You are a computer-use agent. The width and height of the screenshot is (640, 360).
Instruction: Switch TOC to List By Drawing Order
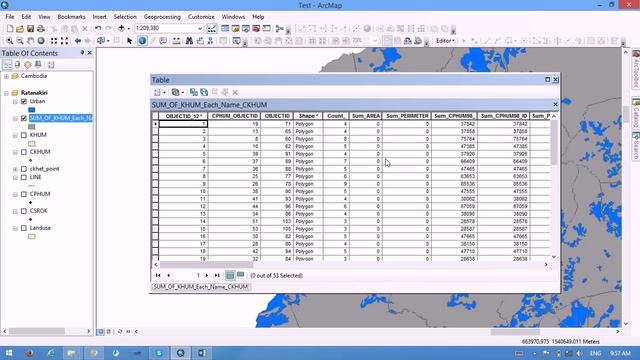pos(7,64)
